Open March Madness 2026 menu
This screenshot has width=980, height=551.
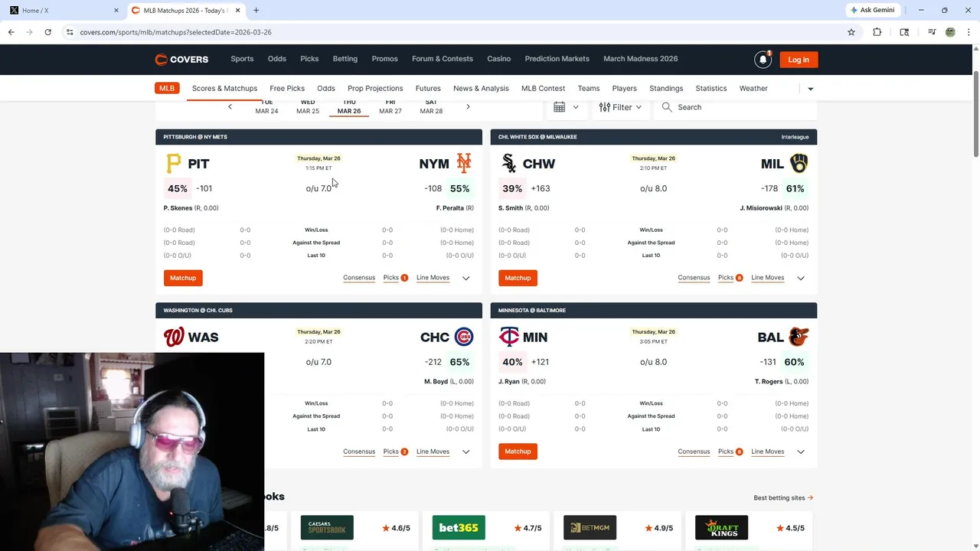coord(640,59)
